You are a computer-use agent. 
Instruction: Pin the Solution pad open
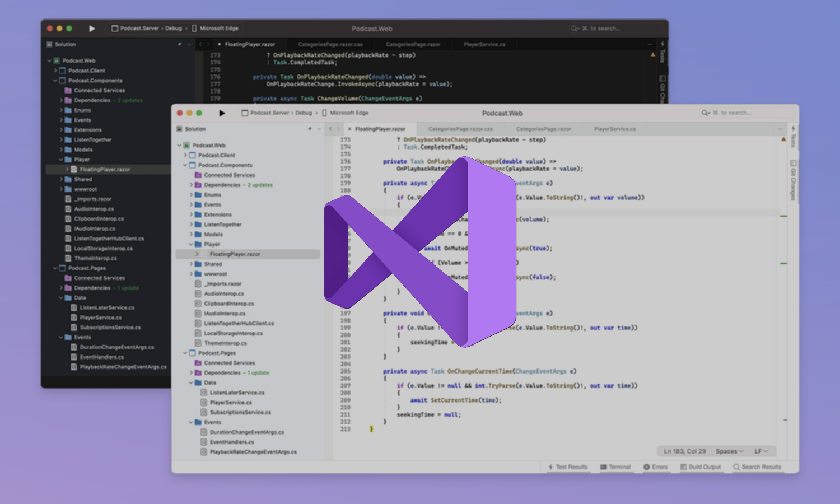click(310, 128)
